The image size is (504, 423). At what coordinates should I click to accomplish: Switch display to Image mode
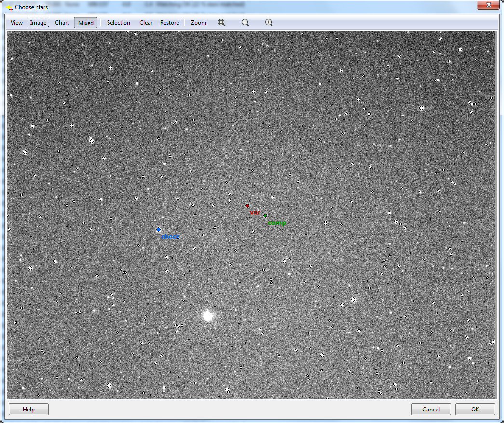click(x=38, y=23)
